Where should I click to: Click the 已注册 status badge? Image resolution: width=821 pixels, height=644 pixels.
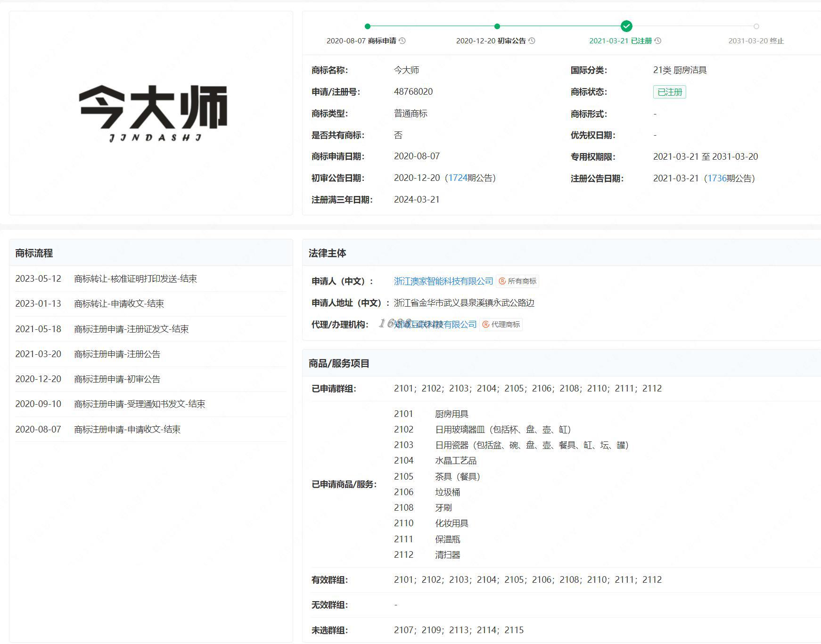[x=669, y=92]
